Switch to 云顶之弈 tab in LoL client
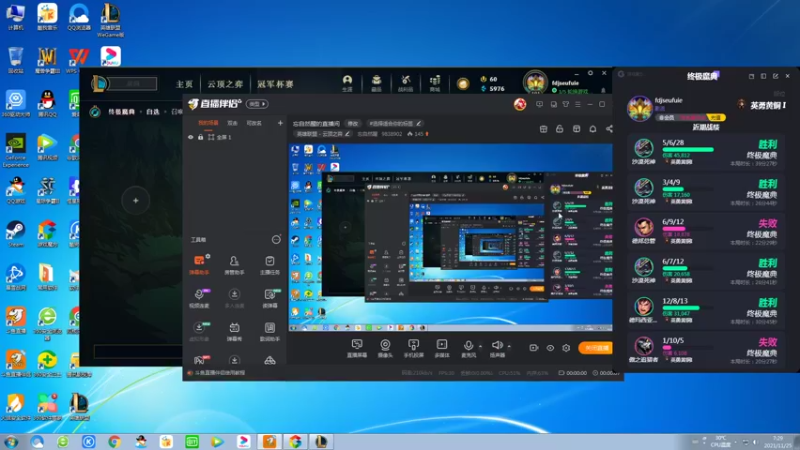Image resolution: width=800 pixels, height=450 pixels. [225, 84]
